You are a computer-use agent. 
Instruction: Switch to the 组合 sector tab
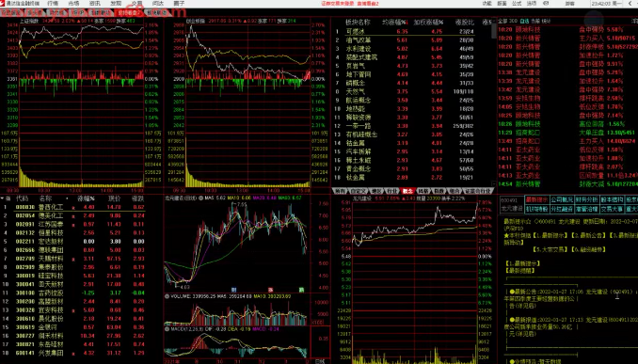coord(455,191)
